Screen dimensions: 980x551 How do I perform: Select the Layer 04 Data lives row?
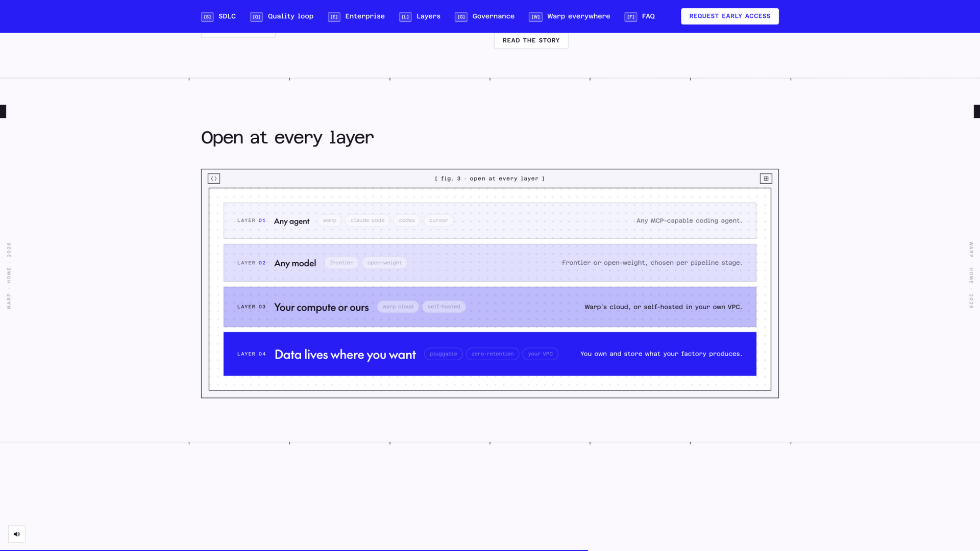490,354
